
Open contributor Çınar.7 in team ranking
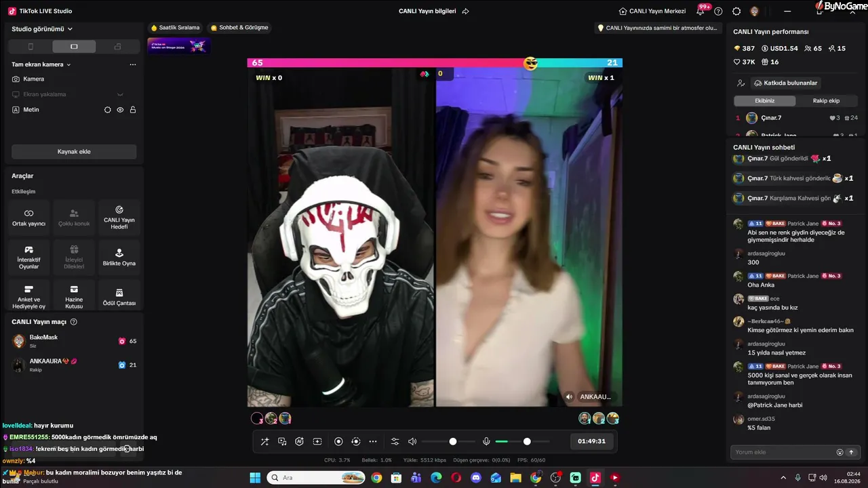pos(797,118)
